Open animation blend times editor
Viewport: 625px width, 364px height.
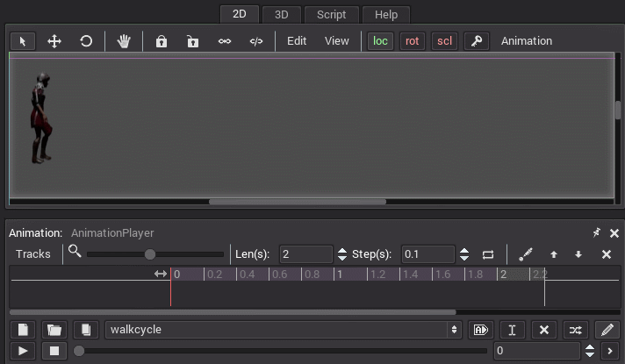(x=575, y=330)
